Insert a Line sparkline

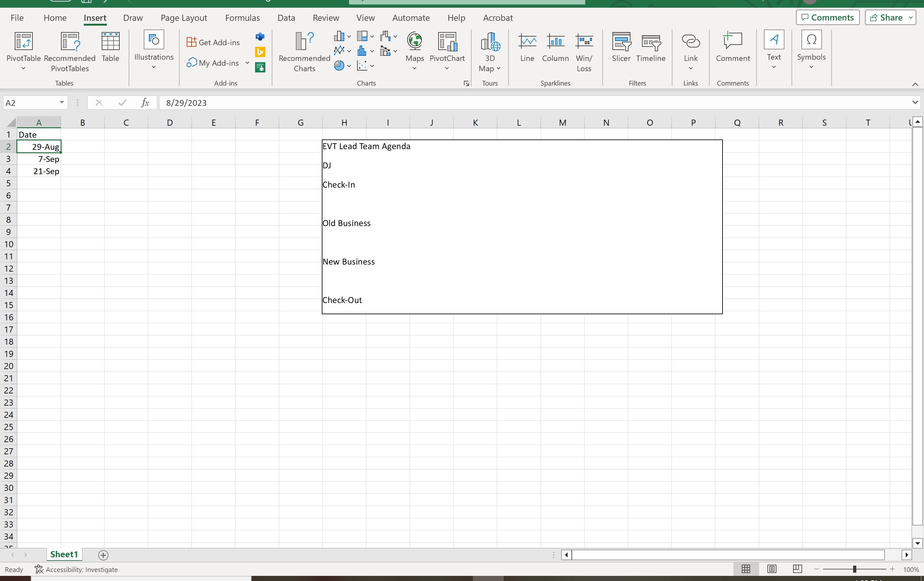[527, 47]
